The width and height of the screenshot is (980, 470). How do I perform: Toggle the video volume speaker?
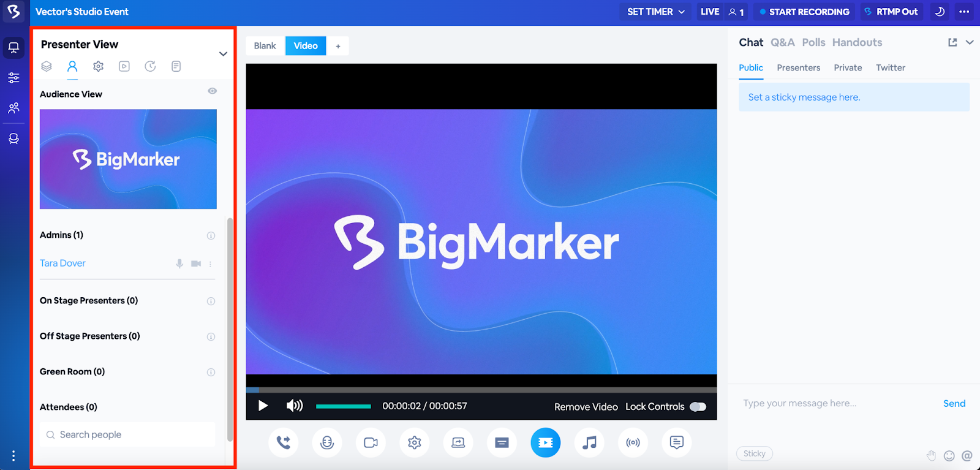tap(295, 406)
